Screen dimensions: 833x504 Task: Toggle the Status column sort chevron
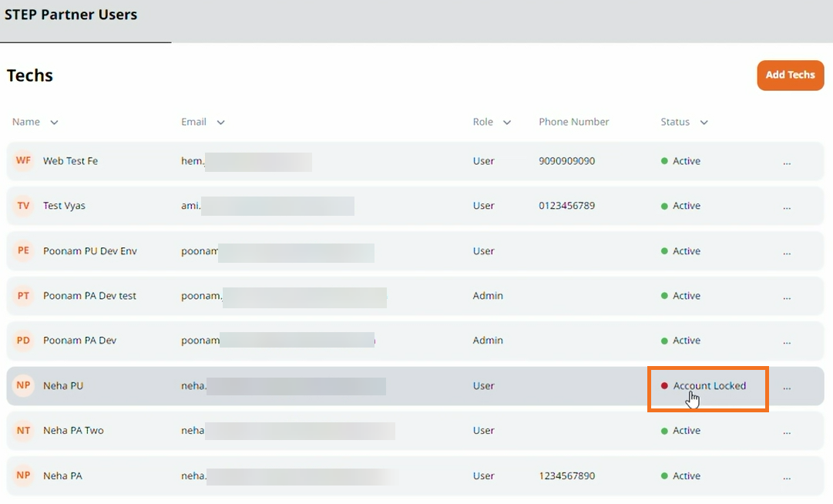704,123
